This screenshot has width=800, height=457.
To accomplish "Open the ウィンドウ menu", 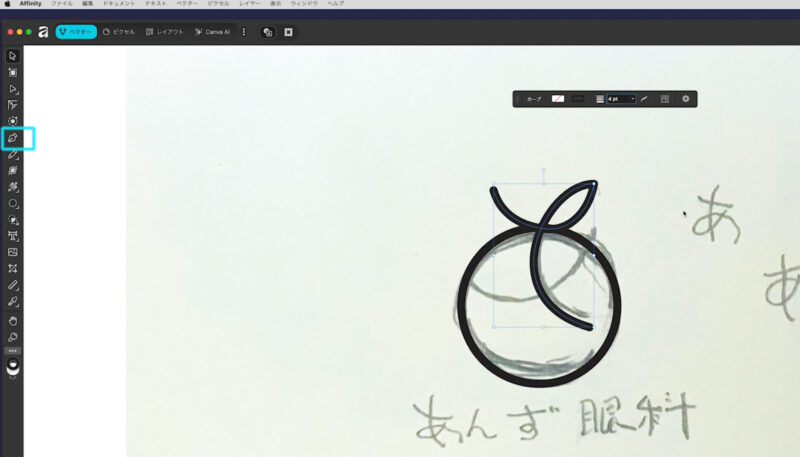I will point(304,4).
